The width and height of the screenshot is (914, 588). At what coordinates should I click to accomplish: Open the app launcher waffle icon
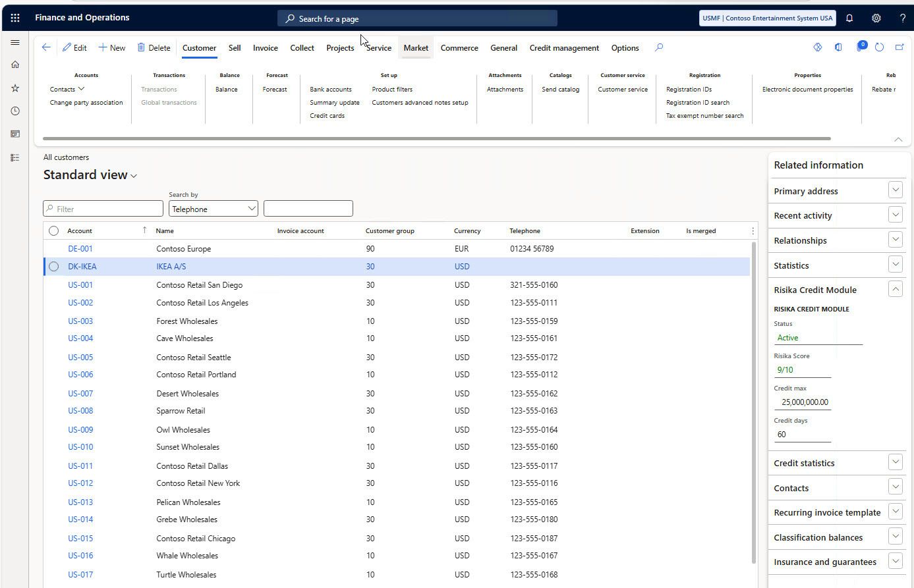(15, 18)
